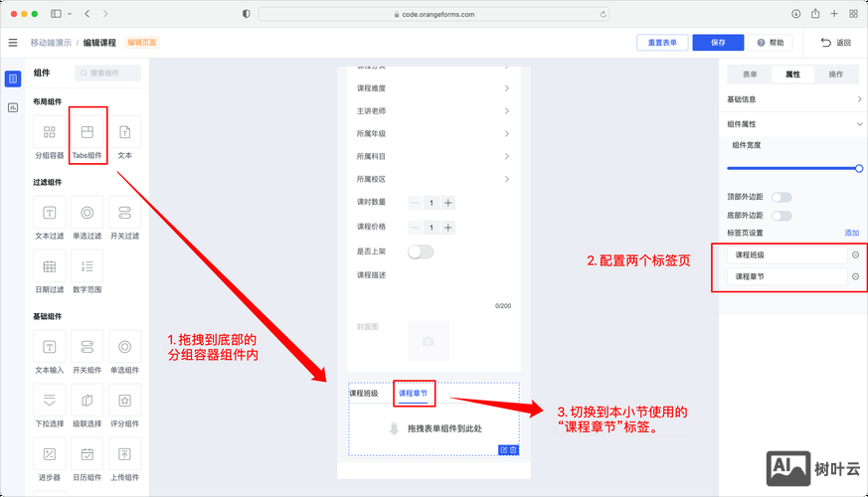Viewport: 868px width, 497px height.
Task: Pick the 开关过滤 filter component
Action: [124, 218]
